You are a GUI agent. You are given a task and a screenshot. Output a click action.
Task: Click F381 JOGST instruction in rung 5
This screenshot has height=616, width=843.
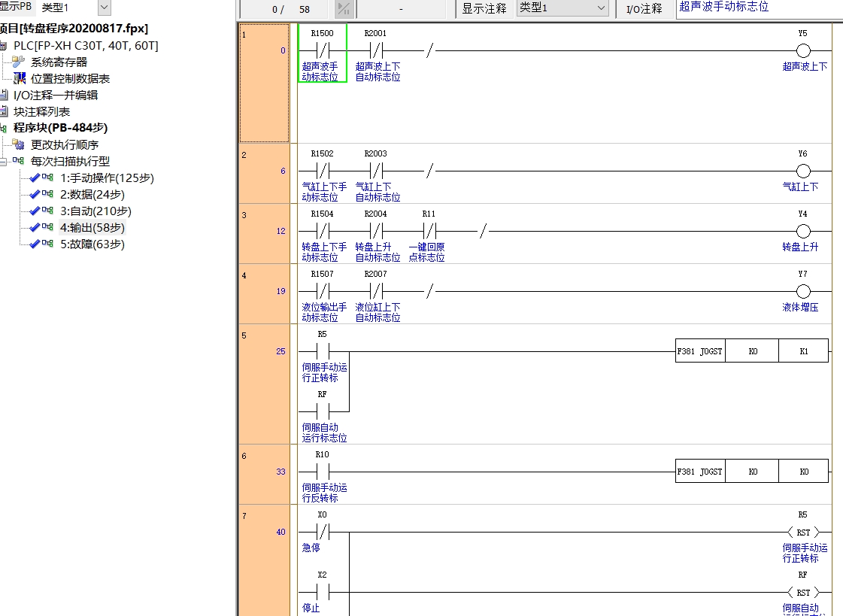click(x=700, y=351)
